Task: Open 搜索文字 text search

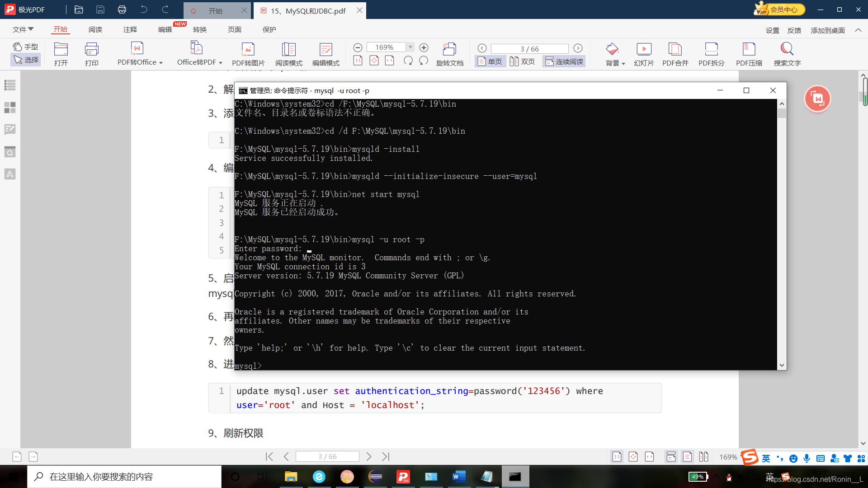Action: pos(787,54)
